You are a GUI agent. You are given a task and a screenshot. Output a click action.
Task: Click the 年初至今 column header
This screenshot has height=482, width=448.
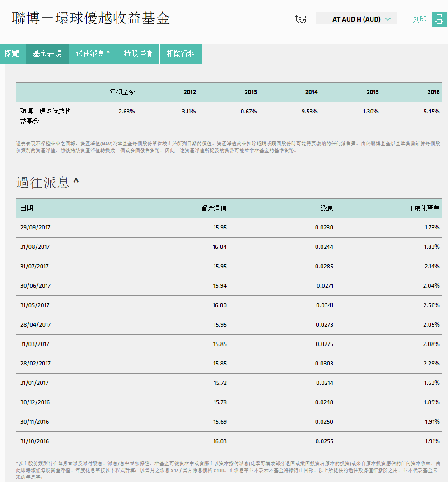point(122,92)
